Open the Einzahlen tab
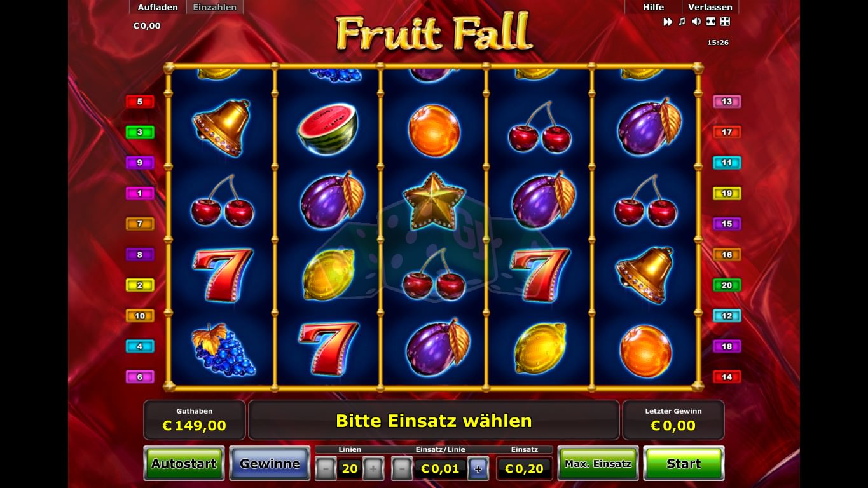Screen dimensions: 868x488 coord(215,7)
